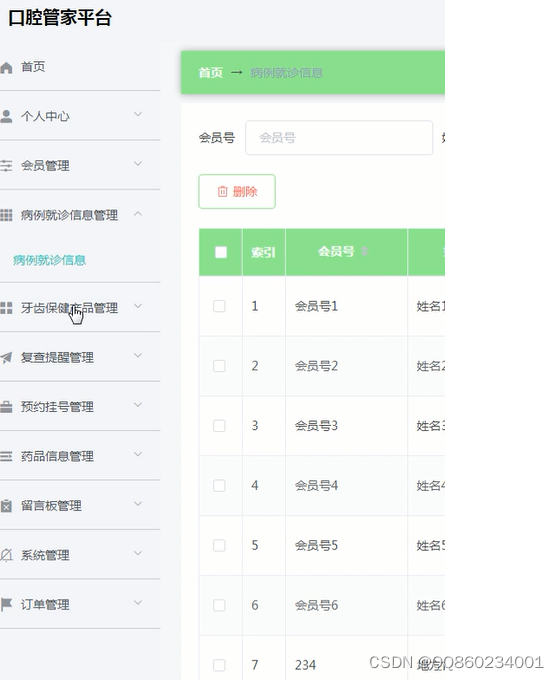Expand 药品信息管理 using its chevron
Screen dimensions: 559x680
pos(138,454)
